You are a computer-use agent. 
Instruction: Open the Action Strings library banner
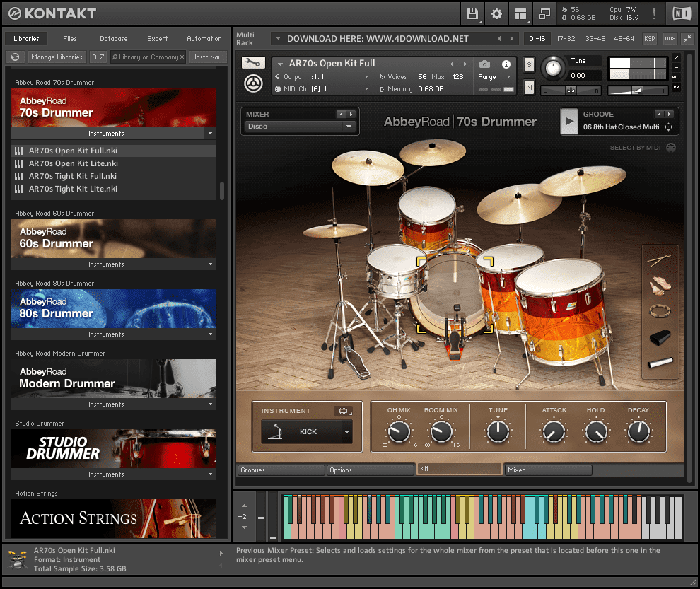click(113, 519)
